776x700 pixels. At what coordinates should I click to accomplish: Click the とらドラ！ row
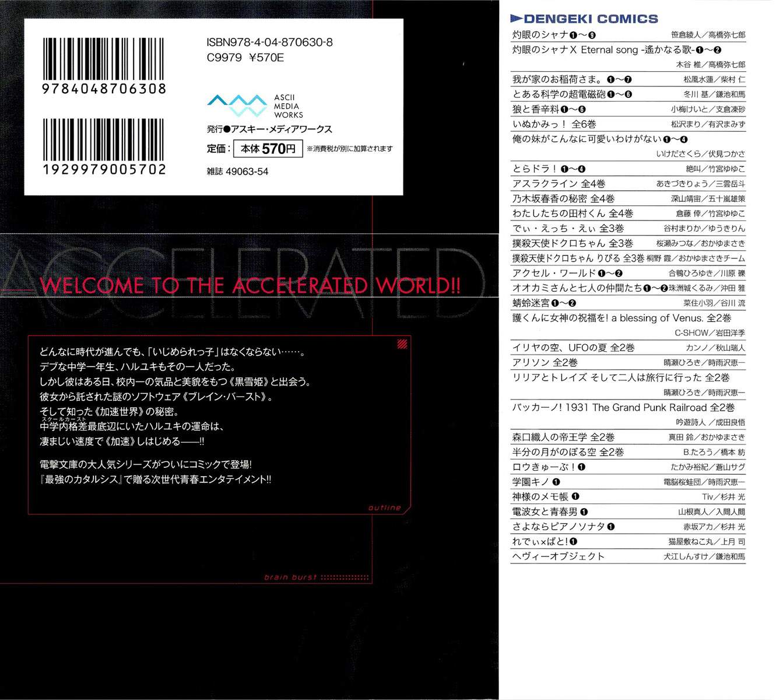tap(628, 169)
